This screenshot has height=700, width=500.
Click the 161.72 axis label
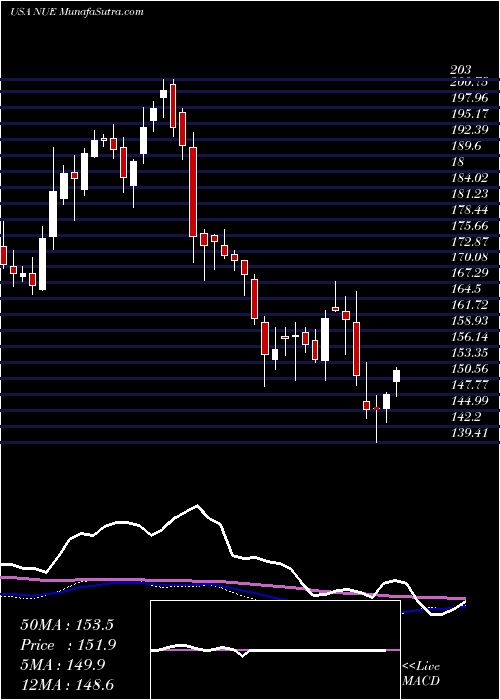469,305
